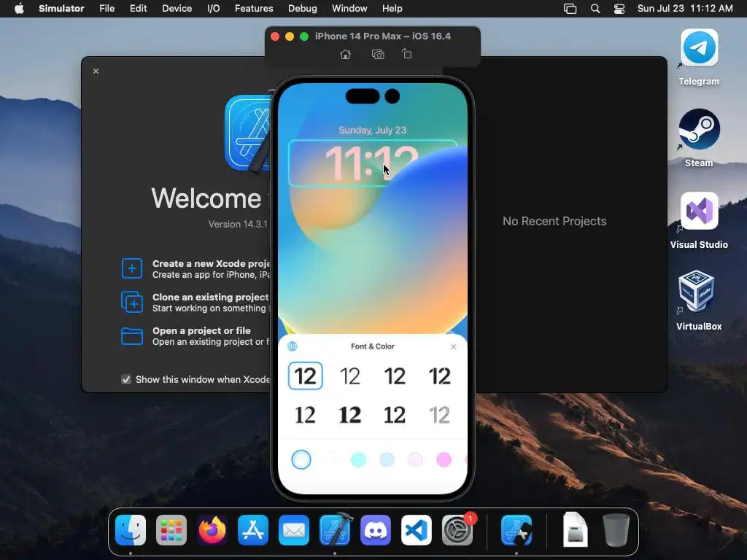Viewport: 747px width, 560px height.
Task: Open System Settings from the Dock
Action: click(x=457, y=530)
